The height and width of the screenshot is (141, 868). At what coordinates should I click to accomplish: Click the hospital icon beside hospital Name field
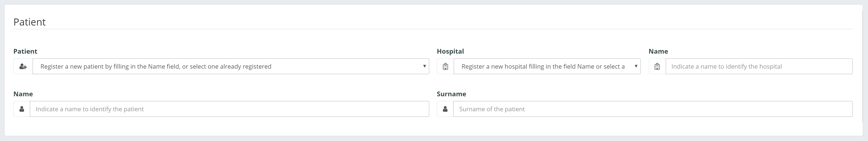click(657, 67)
